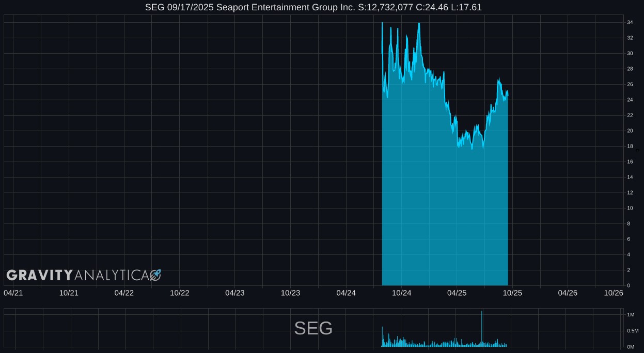
Task: Click the 14 price axis label
Action: pyautogui.click(x=630, y=177)
